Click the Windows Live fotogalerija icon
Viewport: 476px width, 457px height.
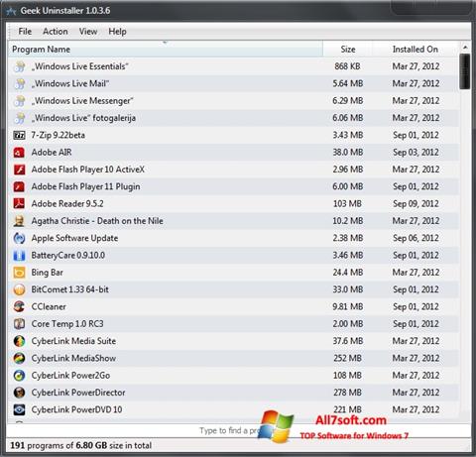coord(19,118)
